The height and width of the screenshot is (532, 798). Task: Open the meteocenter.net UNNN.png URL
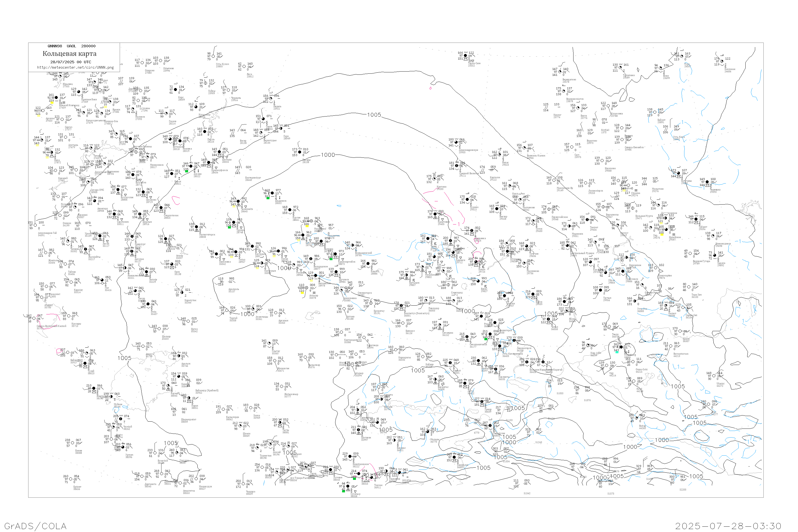click(x=75, y=68)
